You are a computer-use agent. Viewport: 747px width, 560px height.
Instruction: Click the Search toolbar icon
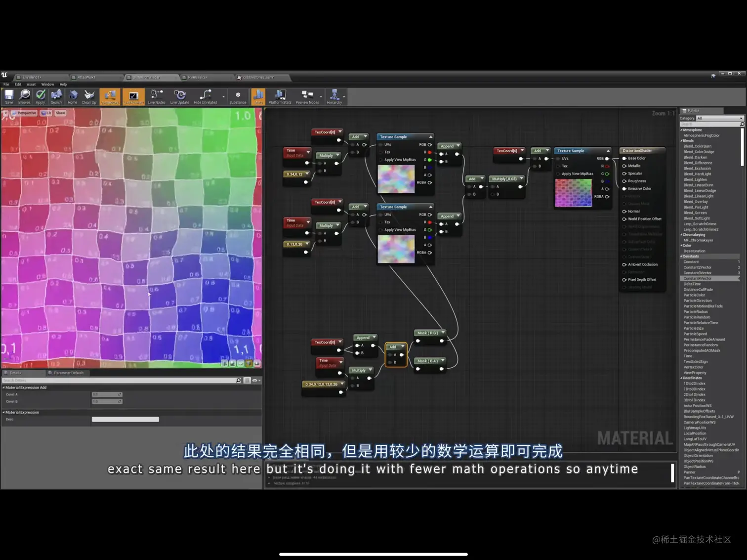pyautogui.click(x=56, y=96)
